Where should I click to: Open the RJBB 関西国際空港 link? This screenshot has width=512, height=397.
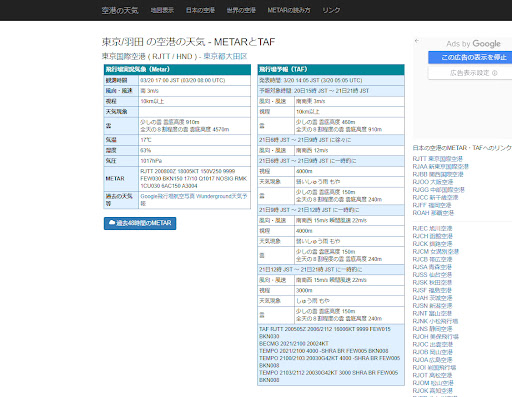click(438, 174)
